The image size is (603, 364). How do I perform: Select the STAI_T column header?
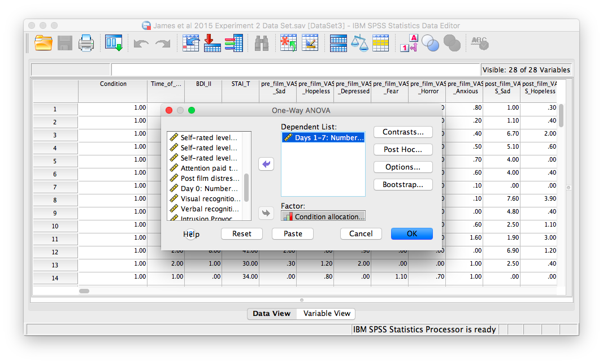[241, 91]
